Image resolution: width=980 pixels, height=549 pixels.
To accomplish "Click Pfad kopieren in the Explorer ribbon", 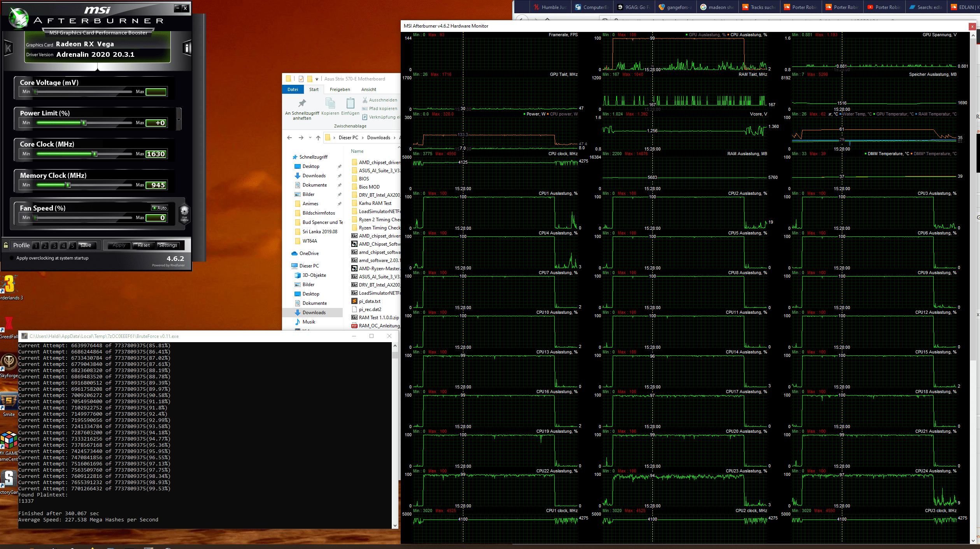I will click(x=380, y=108).
